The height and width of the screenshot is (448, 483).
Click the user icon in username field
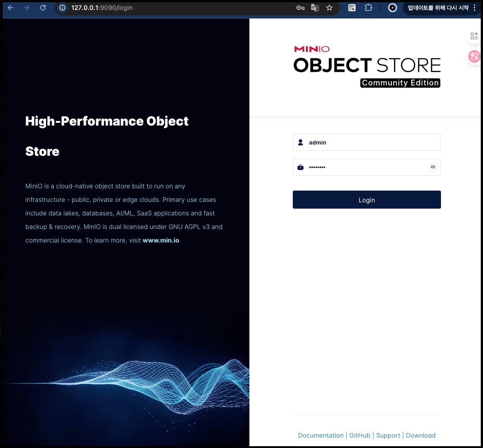(x=300, y=142)
